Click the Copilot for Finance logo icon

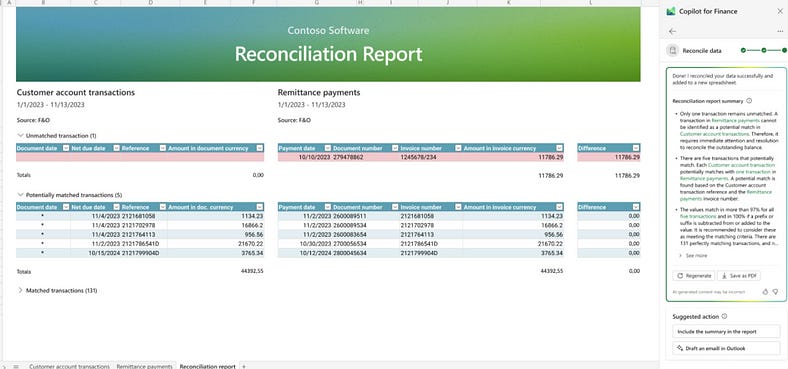click(670, 11)
